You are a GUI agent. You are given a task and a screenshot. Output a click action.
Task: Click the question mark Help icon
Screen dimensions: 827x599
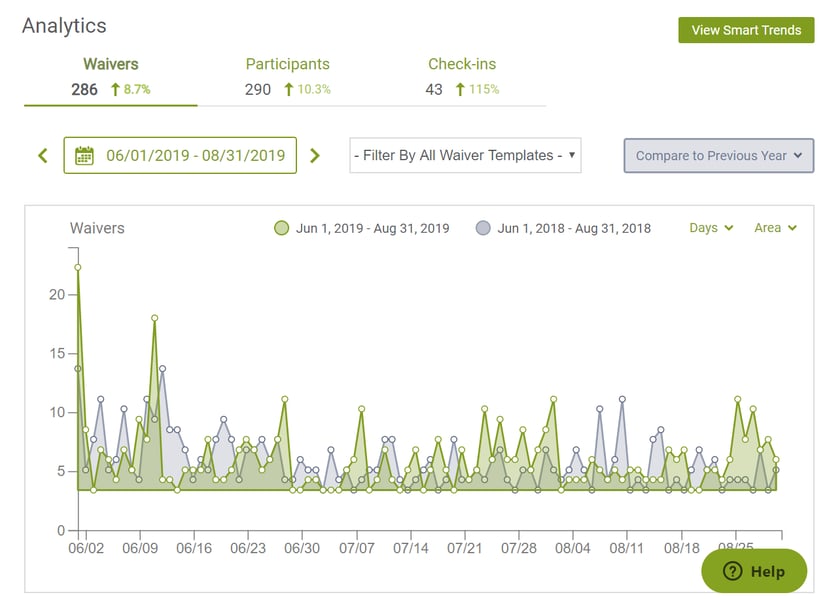[733, 571]
